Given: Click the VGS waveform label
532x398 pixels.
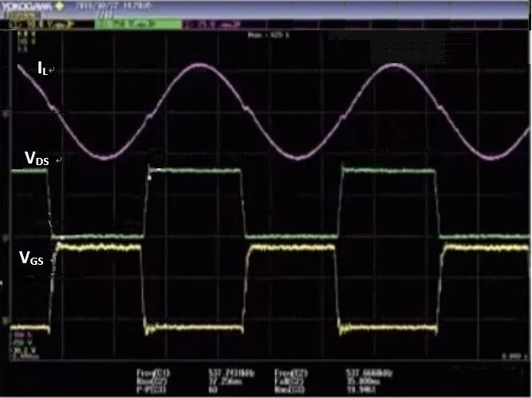Looking at the screenshot, I should point(33,258).
